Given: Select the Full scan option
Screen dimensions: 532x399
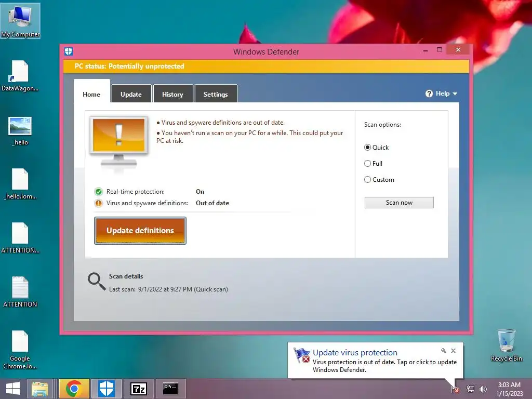Looking at the screenshot, I should point(373,164).
